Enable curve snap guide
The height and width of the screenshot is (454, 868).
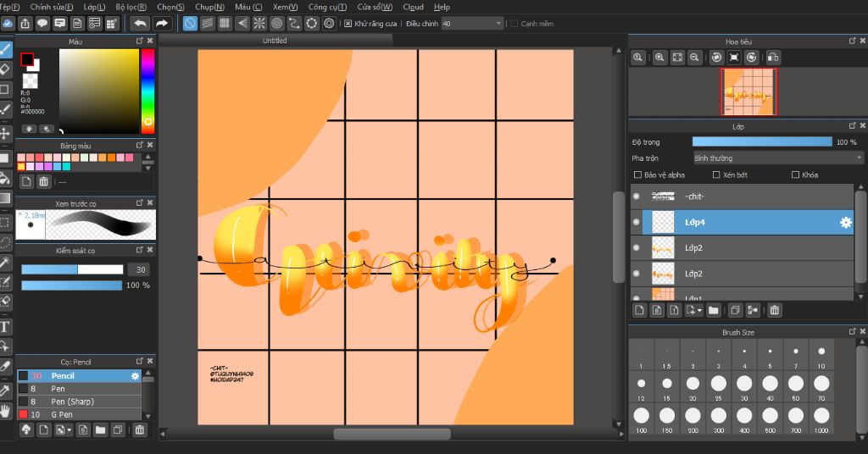click(x=294, y=23)
